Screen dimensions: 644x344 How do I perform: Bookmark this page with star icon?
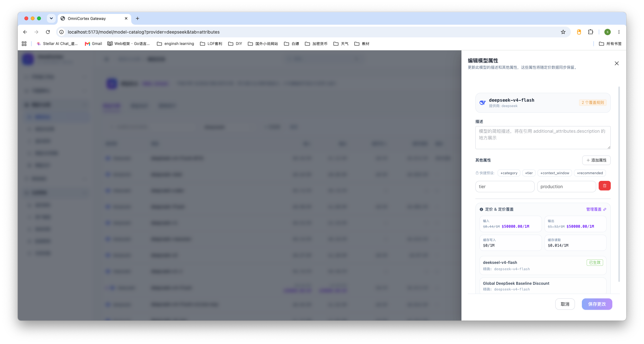point(563,32)
